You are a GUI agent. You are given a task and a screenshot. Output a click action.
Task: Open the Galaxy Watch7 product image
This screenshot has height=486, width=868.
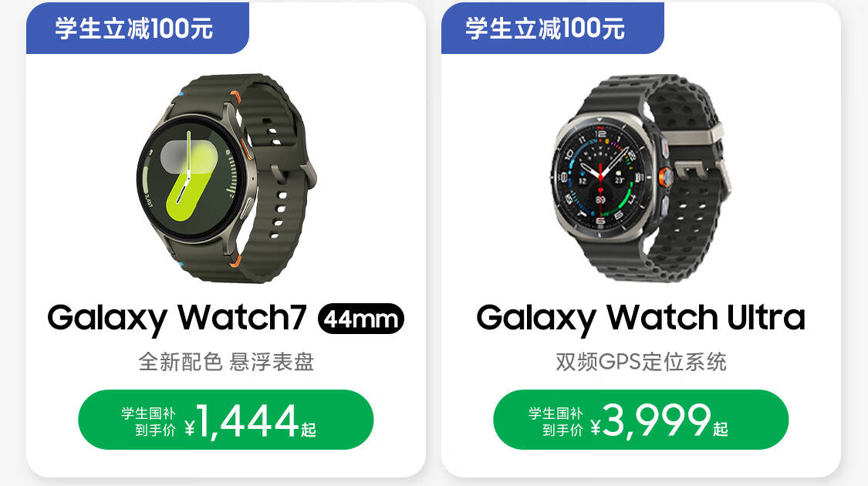pos(226,178)
